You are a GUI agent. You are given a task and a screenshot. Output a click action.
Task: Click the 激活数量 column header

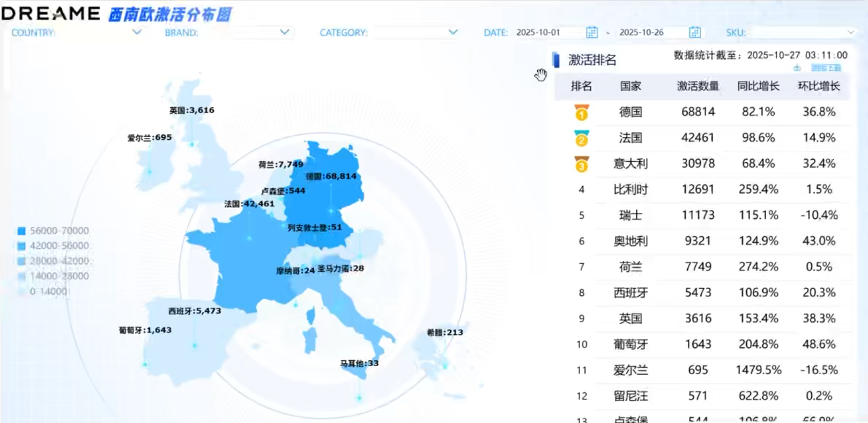[698, 86]
